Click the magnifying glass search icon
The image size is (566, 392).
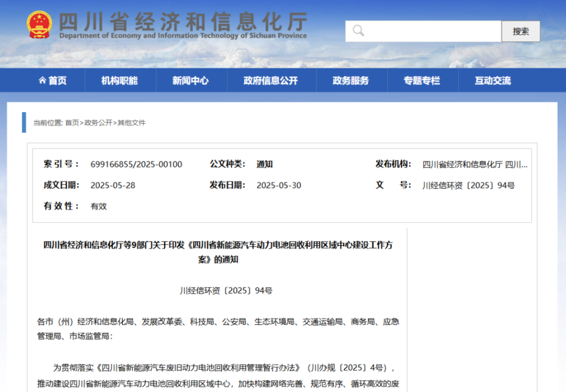coord(358,31)
